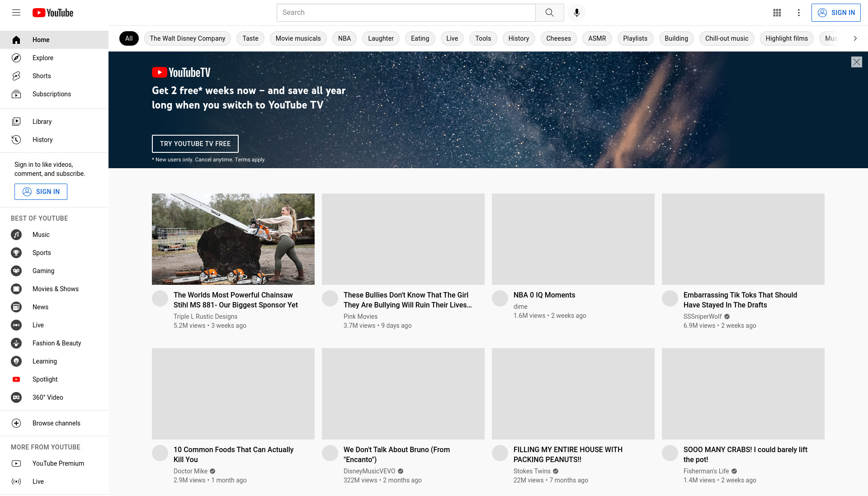Select the Chill-out music chip

click(x=726, y=38)
